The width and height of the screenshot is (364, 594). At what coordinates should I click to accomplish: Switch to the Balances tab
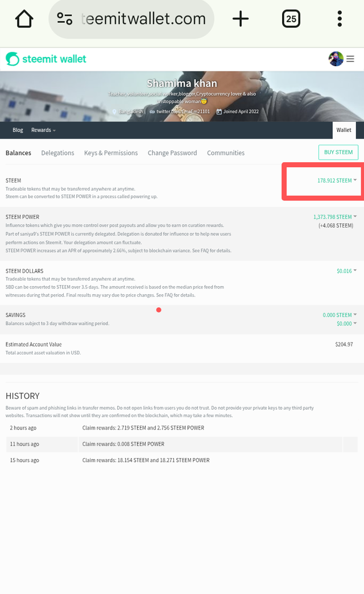click(18, 152)
